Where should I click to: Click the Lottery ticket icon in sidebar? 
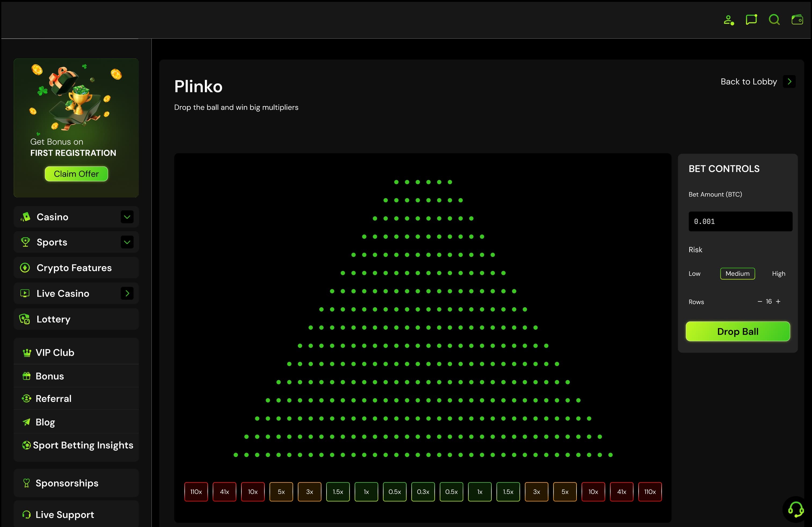click(x=24, y=319)
